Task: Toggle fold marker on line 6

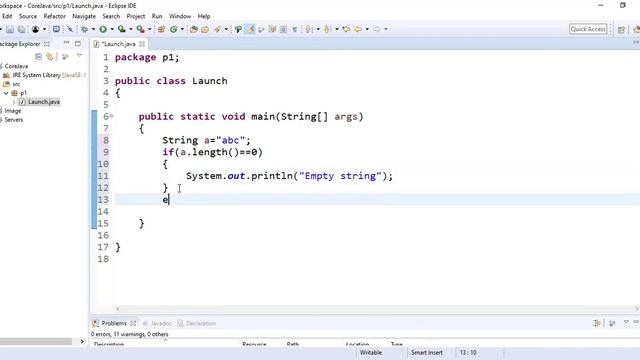Action: point(111,116)
